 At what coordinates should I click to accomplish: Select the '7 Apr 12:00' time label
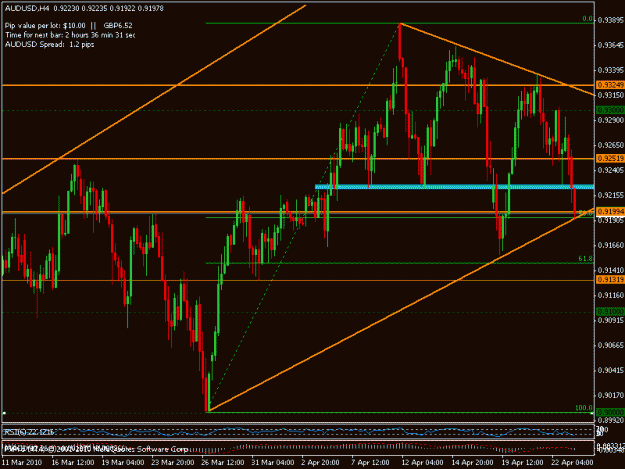click(370, 463)
